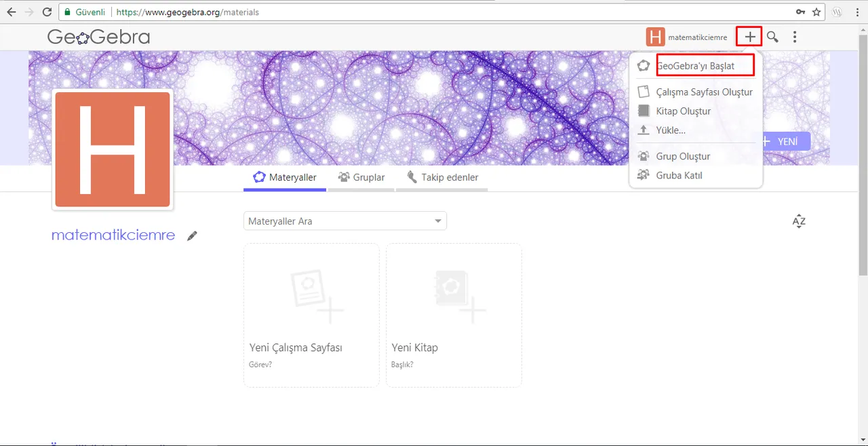Viewport: 868px width, 446px height.
Task: Click the green secure padlock icon
Action: tap(66, 12)
